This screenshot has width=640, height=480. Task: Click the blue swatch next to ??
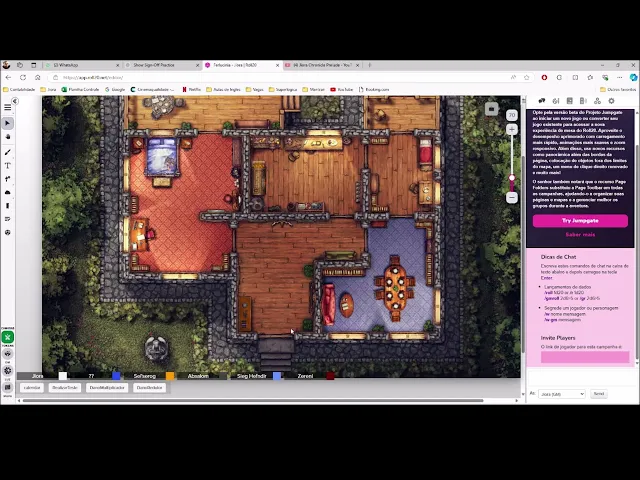116,376
